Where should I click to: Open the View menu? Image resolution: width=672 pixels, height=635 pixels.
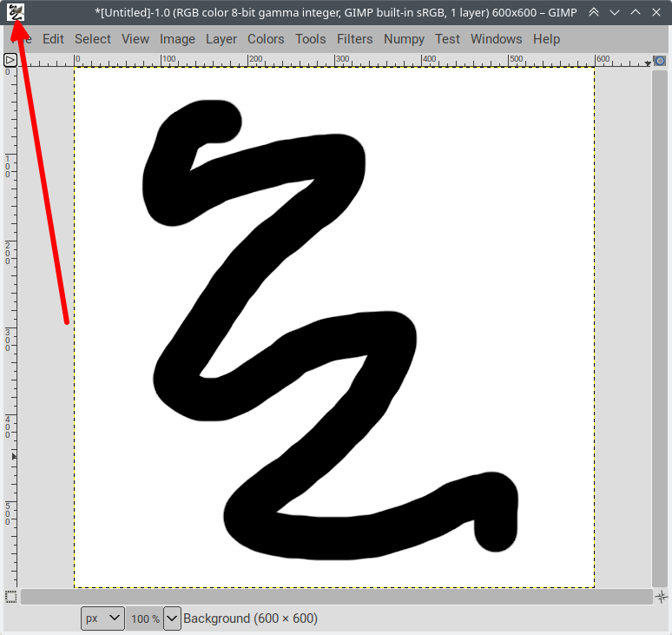coord(135,39)
